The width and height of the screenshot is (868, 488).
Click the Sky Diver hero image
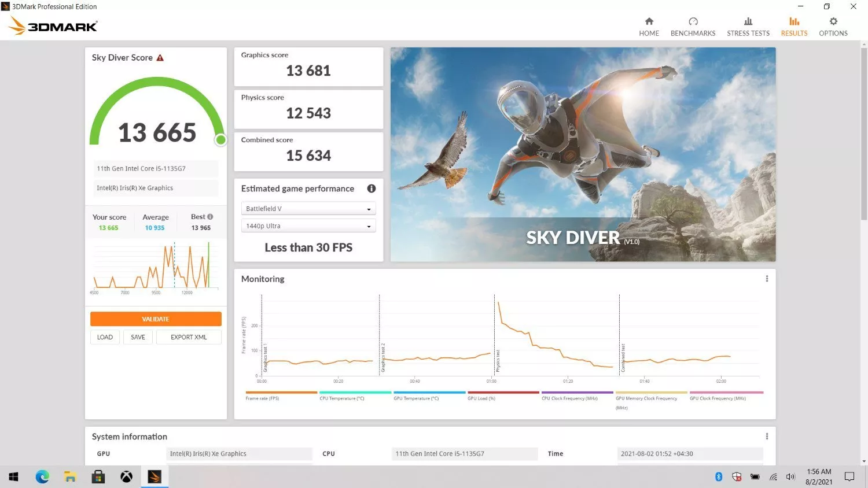coord(583,154)
